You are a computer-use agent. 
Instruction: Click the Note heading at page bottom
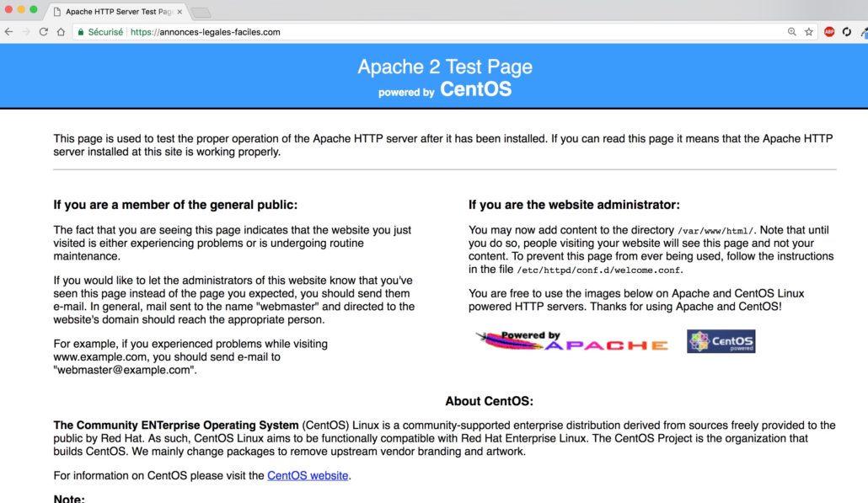pyautogui.click(x=69, y=499)
